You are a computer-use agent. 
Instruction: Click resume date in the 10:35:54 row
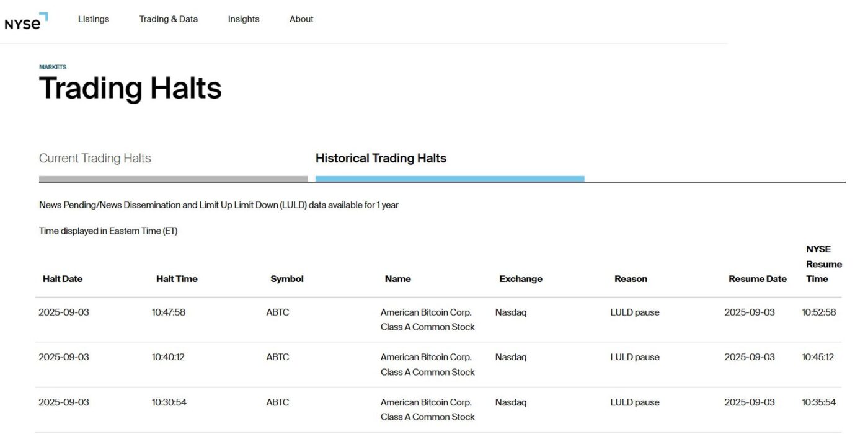(750, 402)
